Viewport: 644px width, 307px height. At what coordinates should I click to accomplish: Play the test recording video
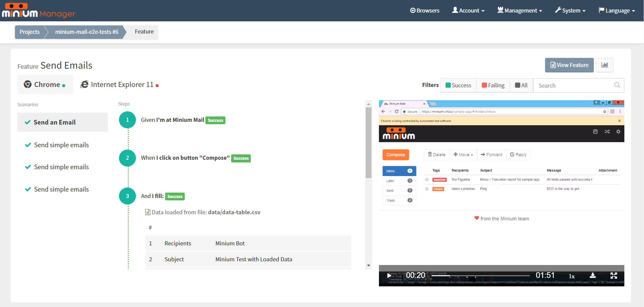point(389,276)
